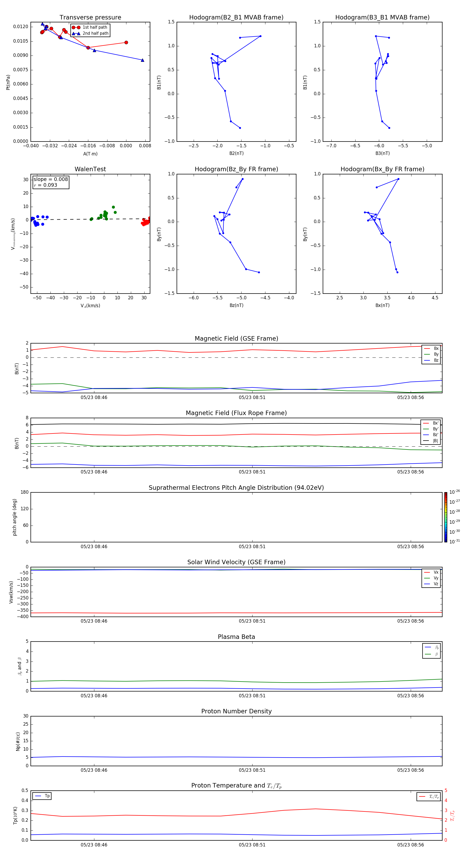473x868 pixels.
Task: Click the 'Hodogram(B2_B1 MVAB frame)' title
Action: 236,18
